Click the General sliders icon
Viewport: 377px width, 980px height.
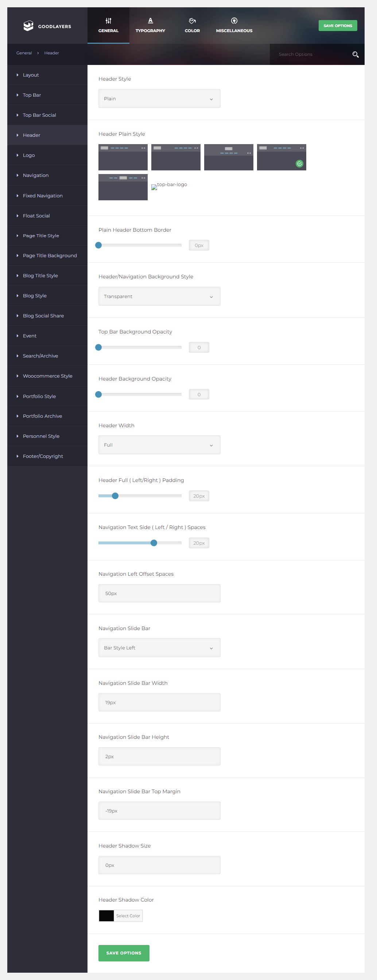(108, 20)
